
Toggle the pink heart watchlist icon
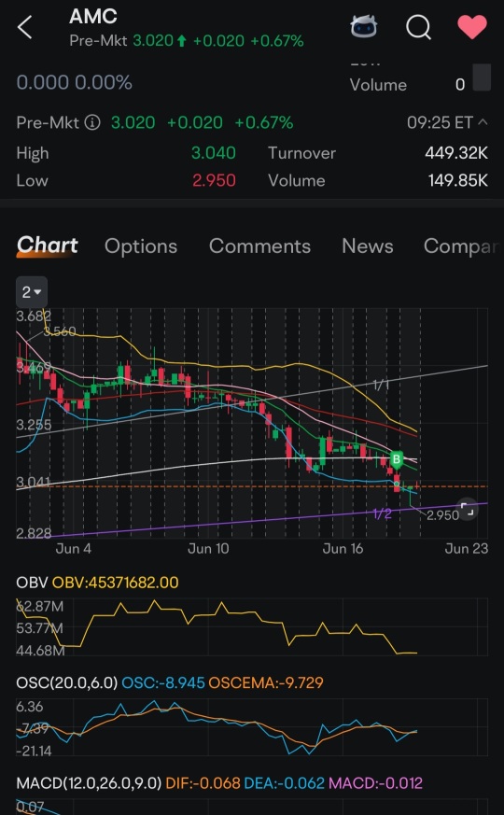pyautogui.click(x=471, y=26)
